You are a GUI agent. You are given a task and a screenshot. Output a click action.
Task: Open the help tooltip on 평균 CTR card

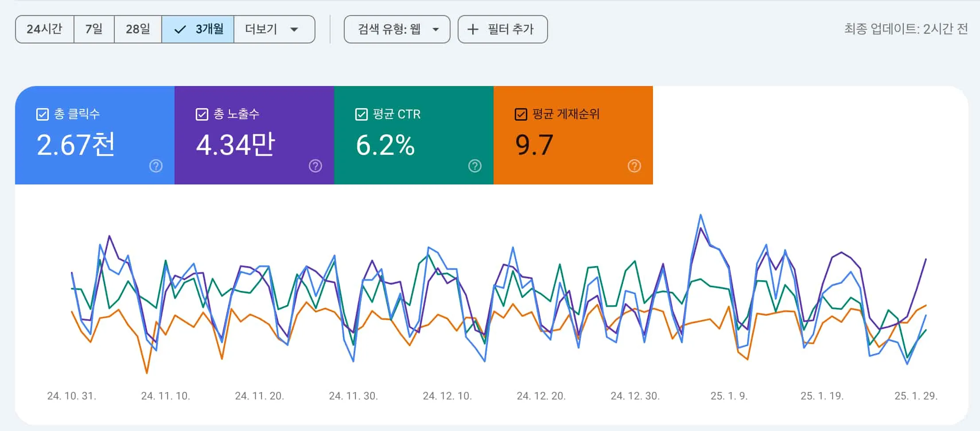(x=474, y=166)
